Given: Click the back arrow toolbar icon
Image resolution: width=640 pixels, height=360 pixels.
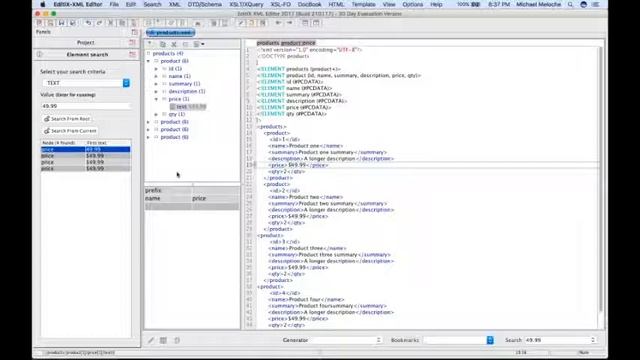Looking at the screenshot, I should pyautogui.click(x=278, y=23).
